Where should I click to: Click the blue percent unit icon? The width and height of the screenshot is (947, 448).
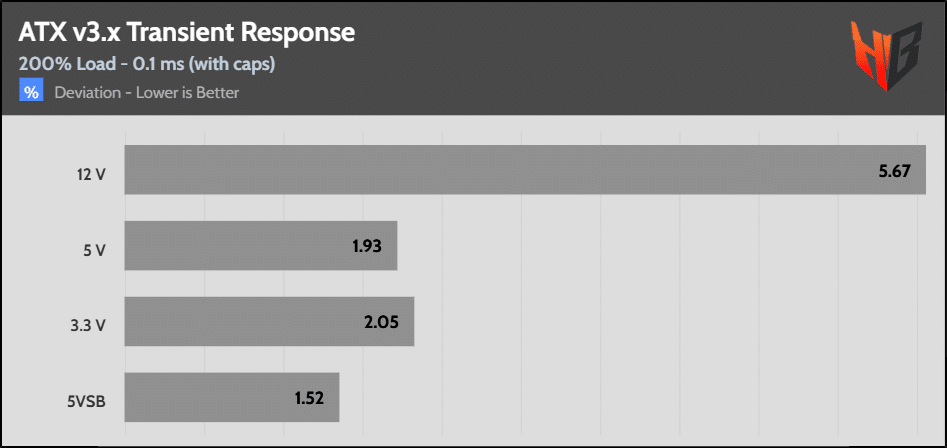31,93
